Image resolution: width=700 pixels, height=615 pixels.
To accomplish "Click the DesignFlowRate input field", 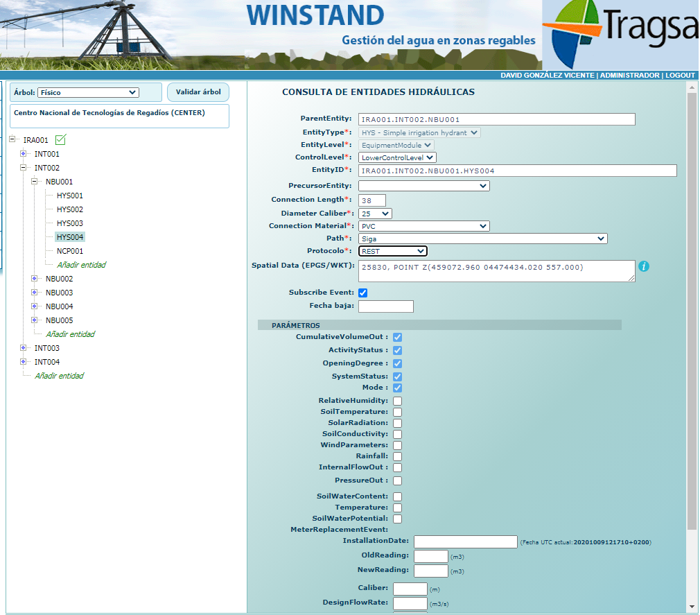I will (410, 603).
